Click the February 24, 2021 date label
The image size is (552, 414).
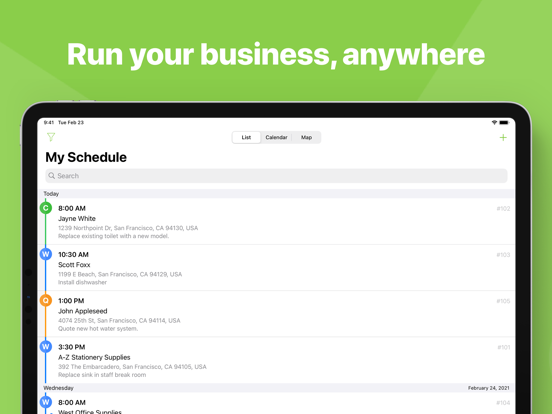click(x=489, y=388)
